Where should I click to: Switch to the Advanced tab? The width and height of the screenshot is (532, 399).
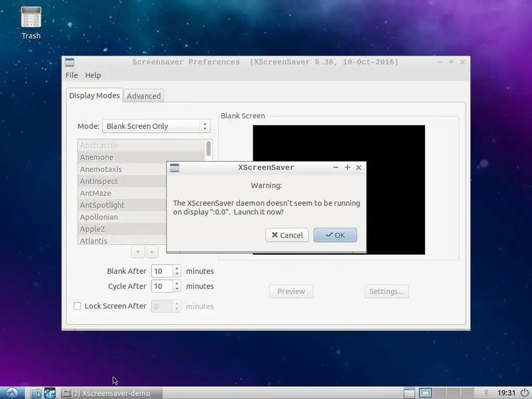(x=144, y=96)
